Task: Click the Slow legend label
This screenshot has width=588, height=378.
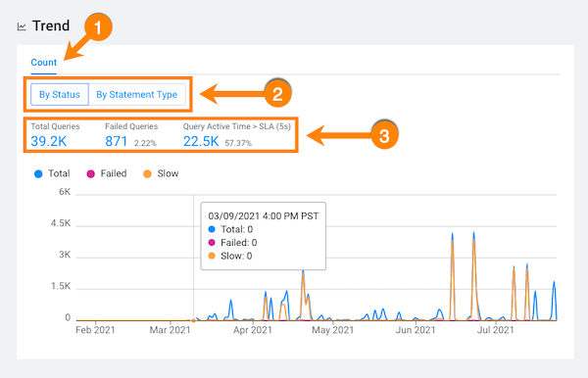Action: click(168, 173)
